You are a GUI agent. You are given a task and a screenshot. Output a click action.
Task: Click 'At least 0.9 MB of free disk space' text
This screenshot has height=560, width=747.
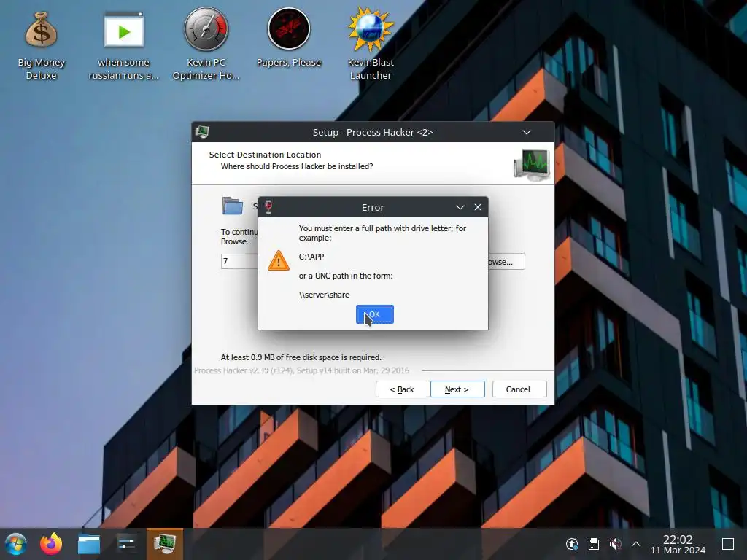pos(301,357)
